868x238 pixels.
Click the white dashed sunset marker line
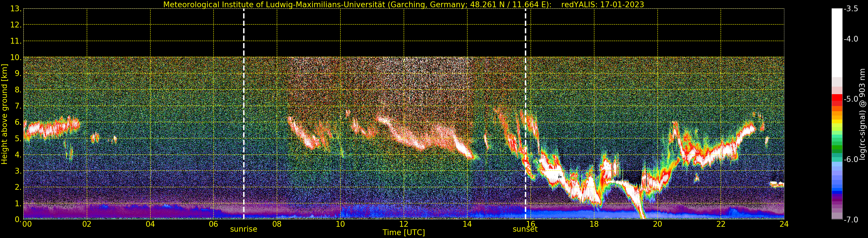tap(525, 114)
